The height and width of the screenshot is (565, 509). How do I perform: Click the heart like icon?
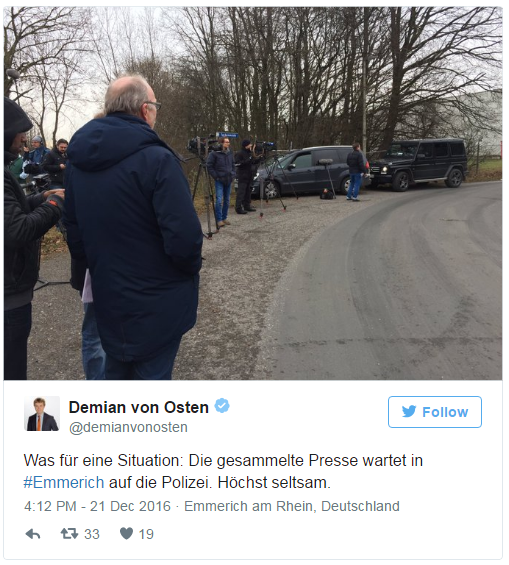pyautogui.click(x=126, y=534)
